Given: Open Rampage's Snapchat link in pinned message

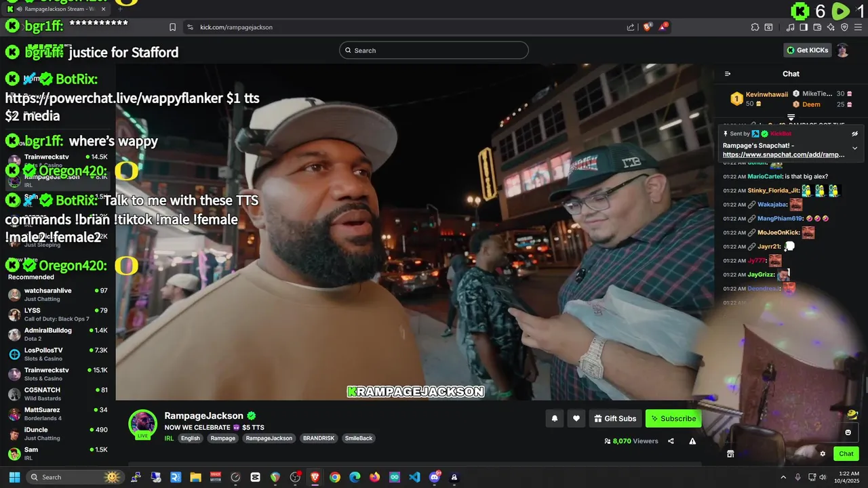Looking at the screenshot, I should (x=784, y=155).
